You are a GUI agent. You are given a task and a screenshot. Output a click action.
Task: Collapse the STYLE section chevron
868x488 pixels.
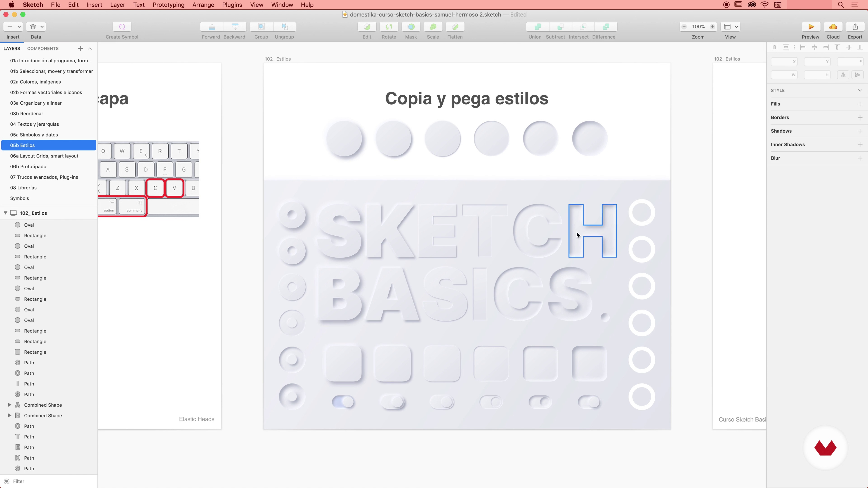pos(860,90)
